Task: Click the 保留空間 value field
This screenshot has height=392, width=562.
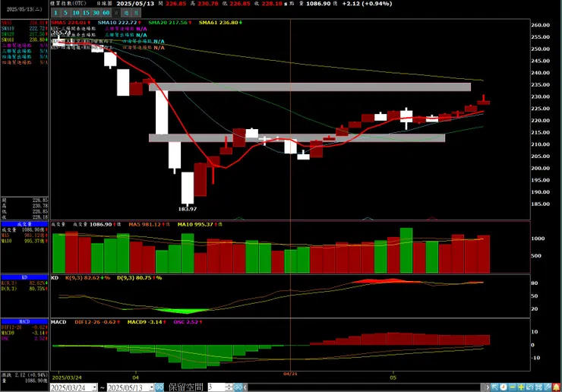Action: click(x=216, y=387)
